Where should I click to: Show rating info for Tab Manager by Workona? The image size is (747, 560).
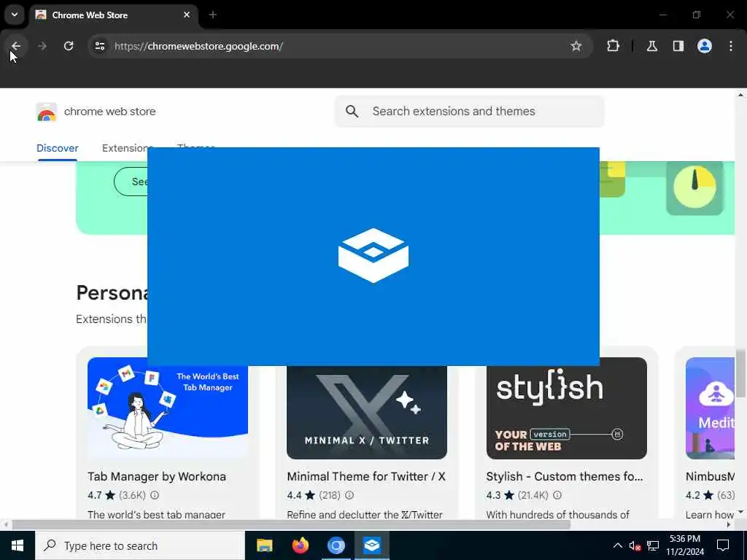pyautogui.click(x=155, y=495)
